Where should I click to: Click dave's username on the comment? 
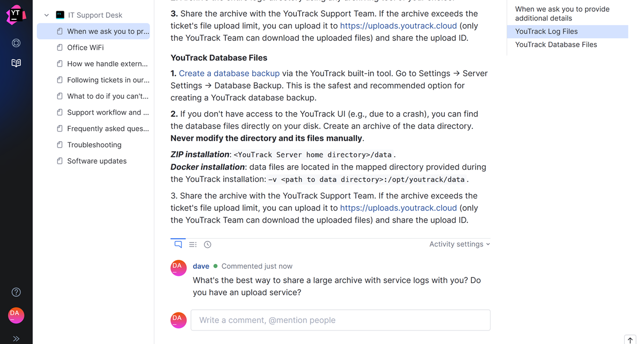pos(201,266)
